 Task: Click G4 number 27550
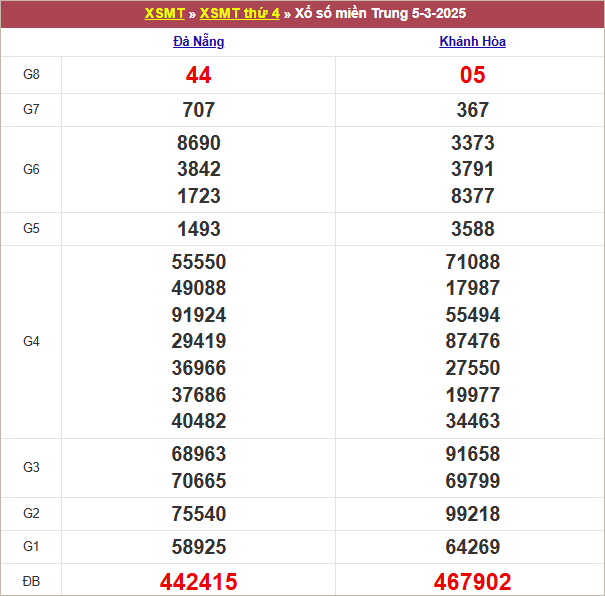coord(473,368)
